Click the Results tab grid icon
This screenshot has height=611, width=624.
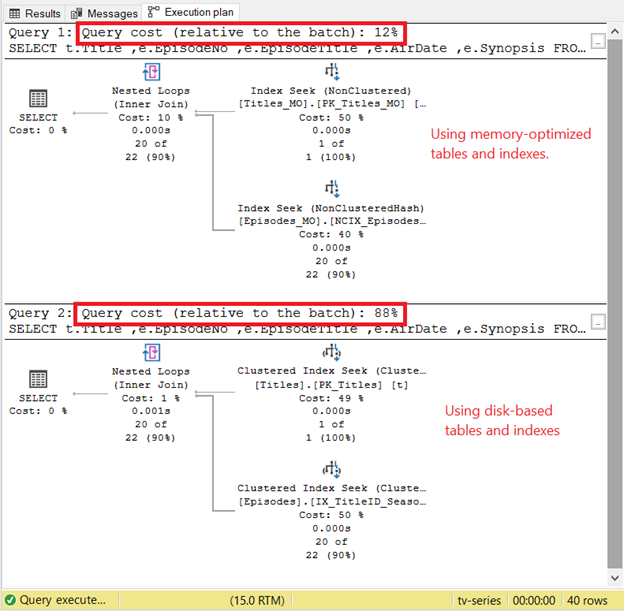point(15,14)
